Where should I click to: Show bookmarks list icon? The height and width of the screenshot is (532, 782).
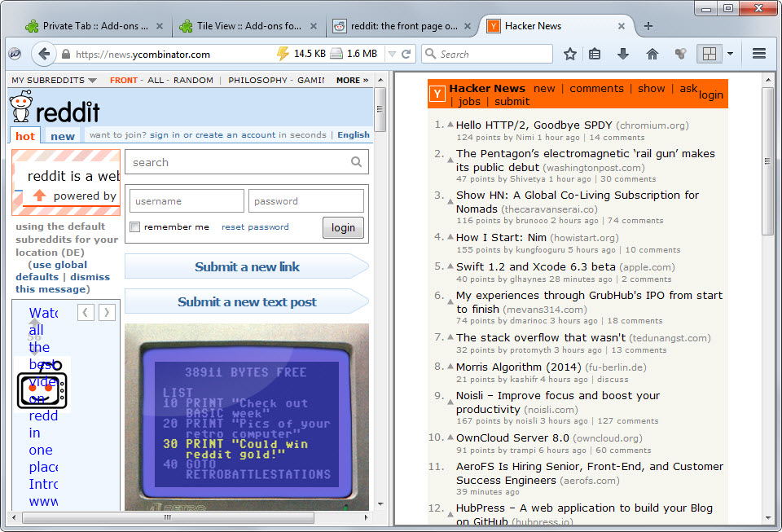click(x=595, y=54)
